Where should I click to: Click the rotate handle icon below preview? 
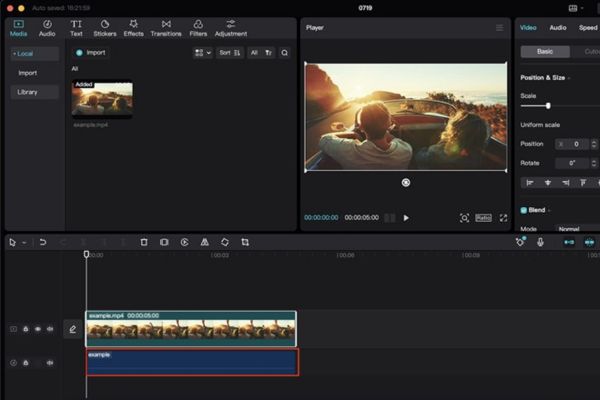tap(406, 183)
